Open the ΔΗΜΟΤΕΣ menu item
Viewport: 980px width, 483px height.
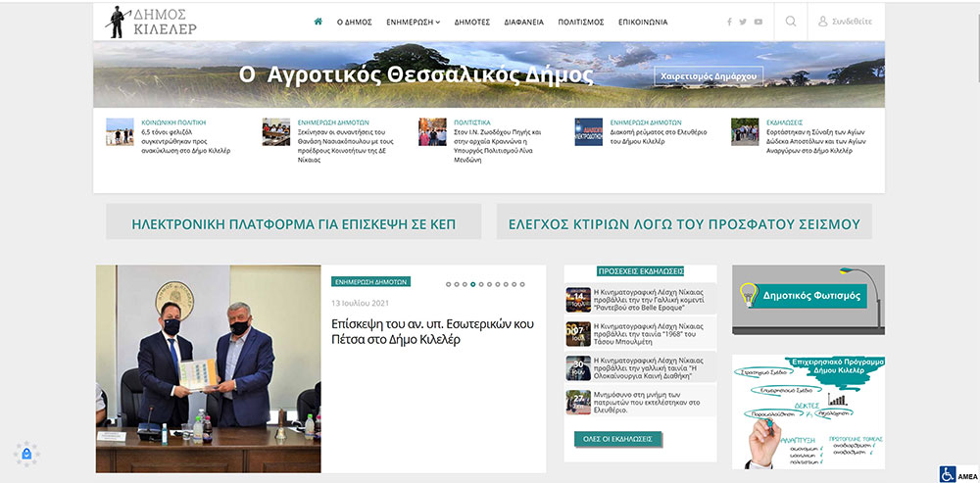[472, 22]
